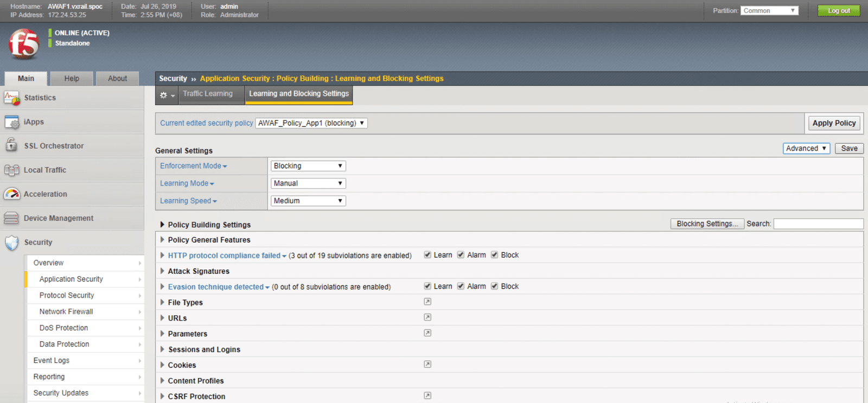
Task: Click the Apply Policy button
Action: (834, 123)
